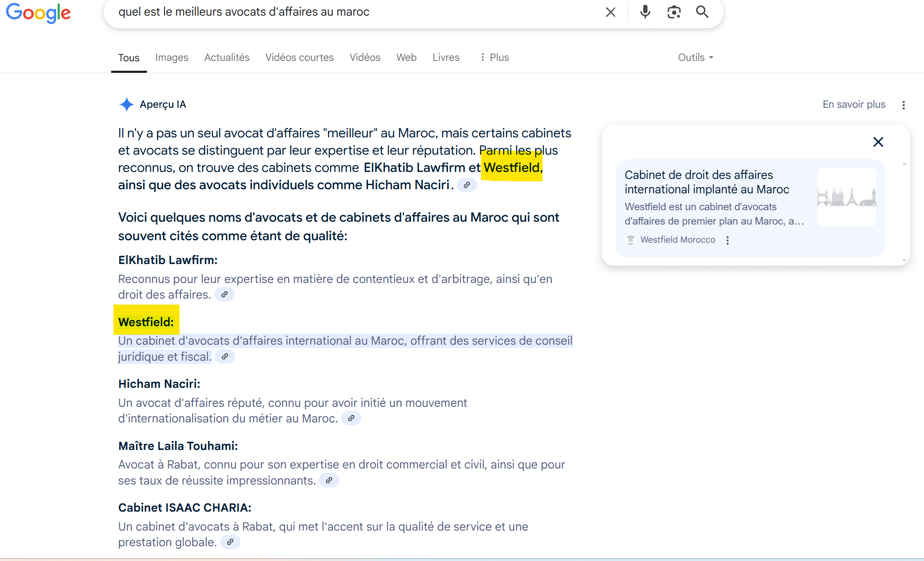Click the Hicham Naciri: heading
The image size is (924, 561).
(159, 384)
